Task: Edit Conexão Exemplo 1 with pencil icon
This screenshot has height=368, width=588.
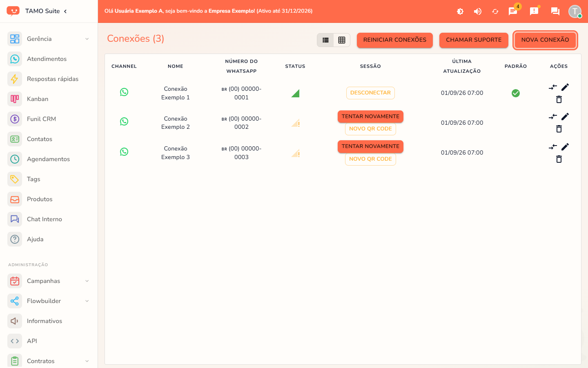Action: 565,87
